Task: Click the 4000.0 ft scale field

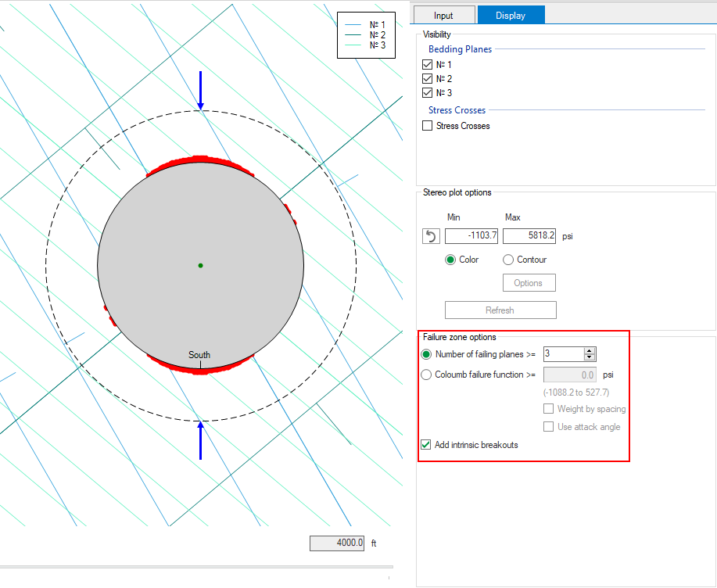Action: (x=338, y=543)
